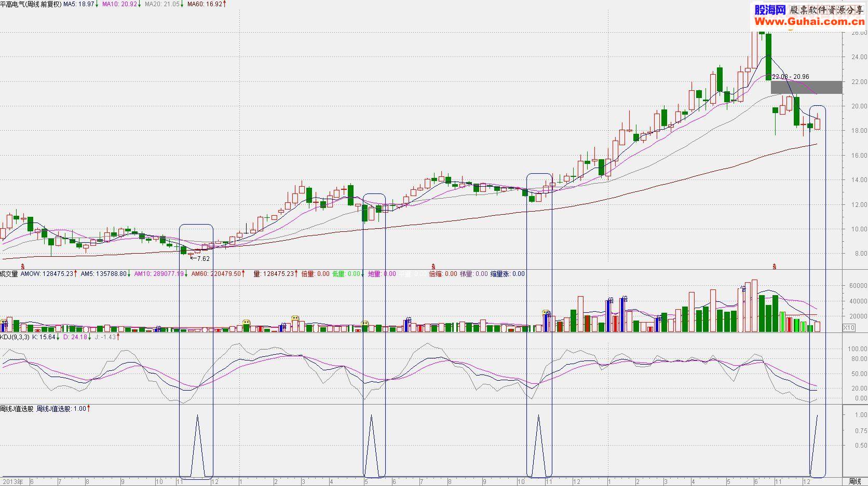The height and width of the screenshot is (486, 868).
Task: Click the 22.08 - 20.96 gap range label
Action: coord(791,77)
